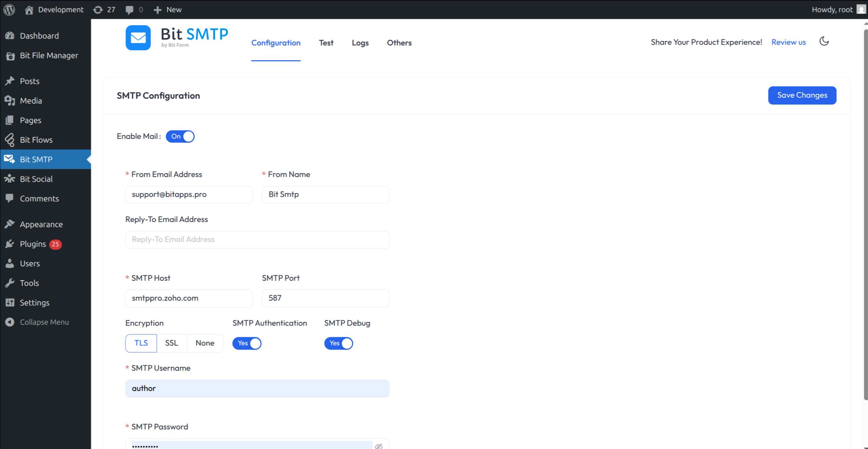
Task: Turn off the Enable Mail toggle
Action: pyautogui.click(x=180, y=136)
